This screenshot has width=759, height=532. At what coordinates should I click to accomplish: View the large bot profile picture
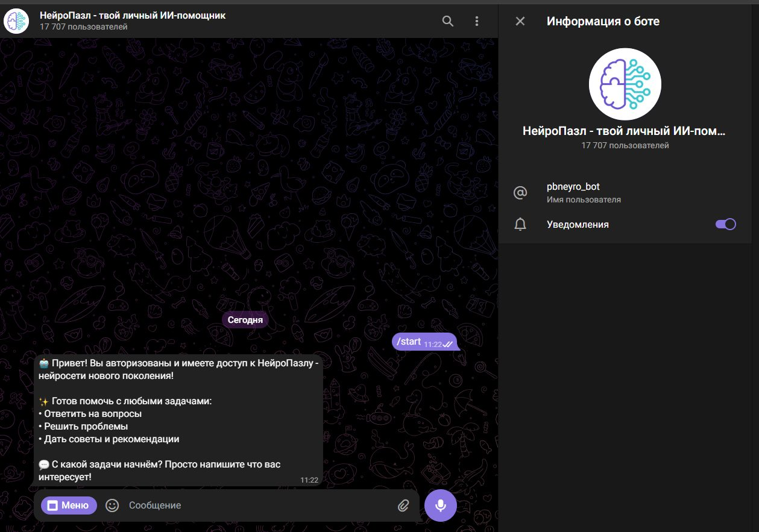pos(625,84)
